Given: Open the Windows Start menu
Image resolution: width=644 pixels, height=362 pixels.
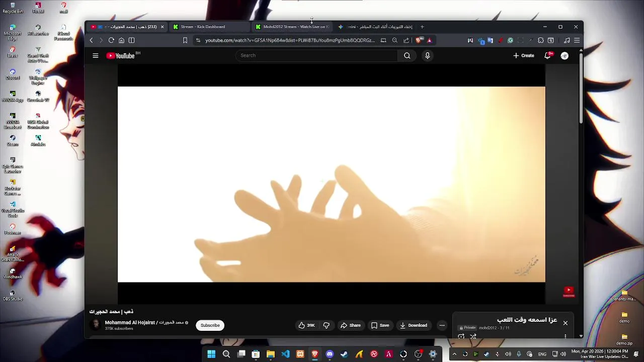Looking at the screenshot, I should 211,354.
